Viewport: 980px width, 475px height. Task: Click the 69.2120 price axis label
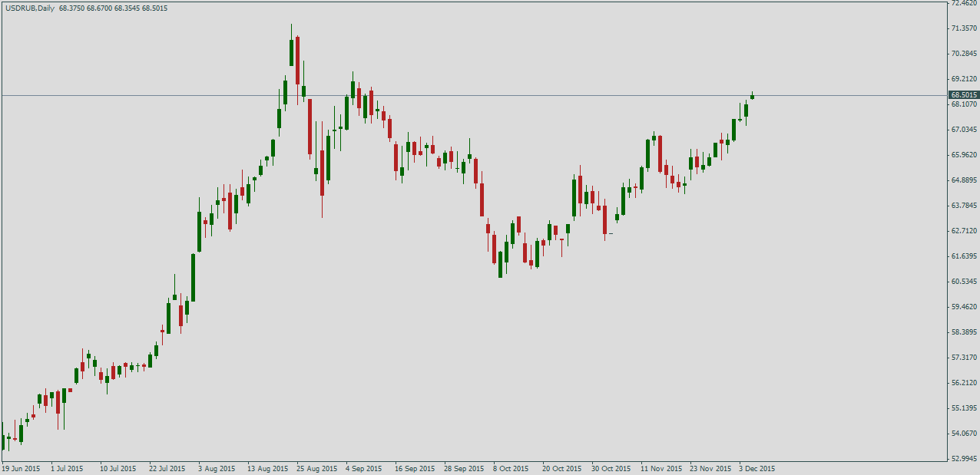click(x=963, y=79)
